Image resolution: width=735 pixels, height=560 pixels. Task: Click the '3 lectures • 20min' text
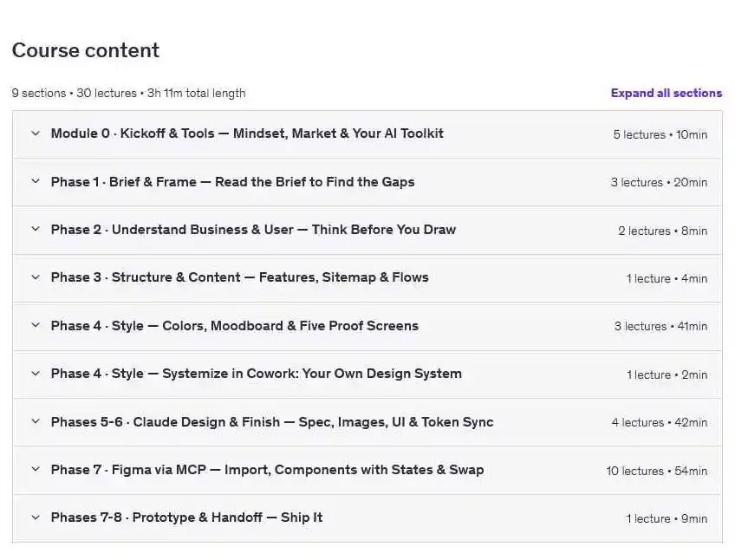point(659,182)
